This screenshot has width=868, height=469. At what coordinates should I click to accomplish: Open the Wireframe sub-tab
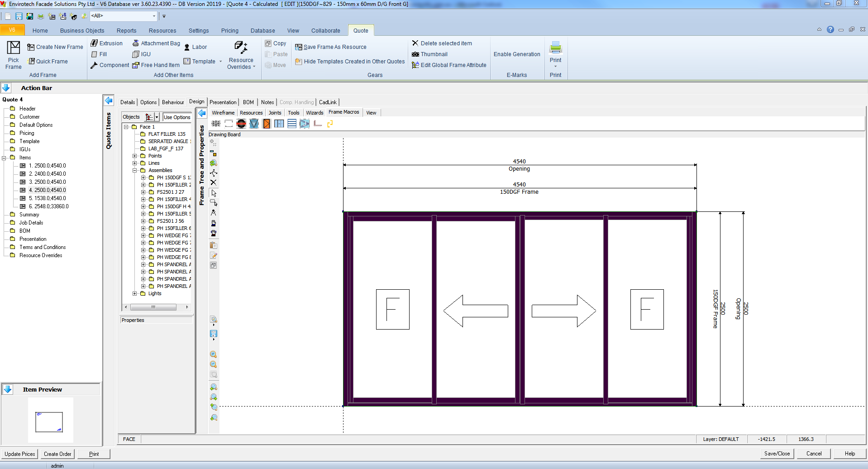(223, 113)
